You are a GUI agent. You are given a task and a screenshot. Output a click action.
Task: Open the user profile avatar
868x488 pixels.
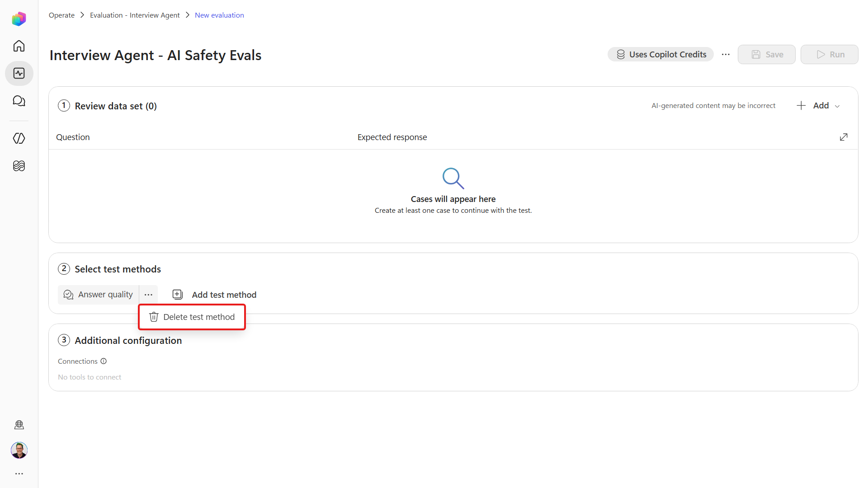[19, 450]
